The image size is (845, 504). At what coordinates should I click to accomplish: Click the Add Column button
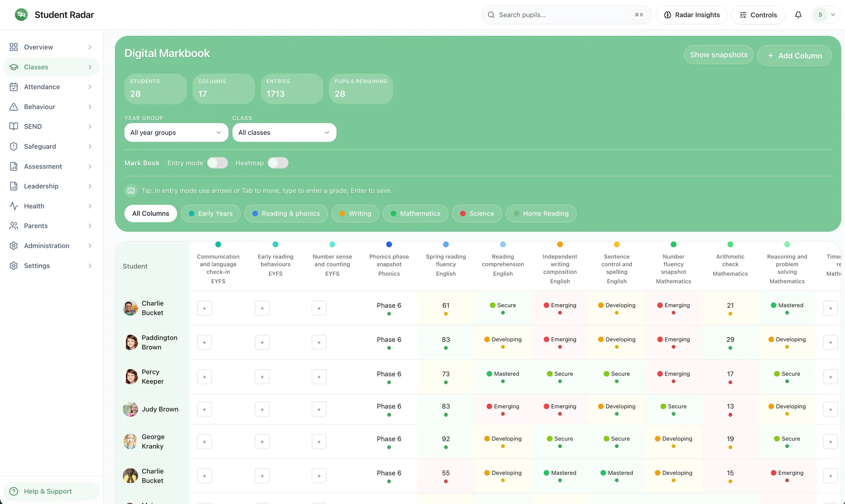tap(794, 56)
